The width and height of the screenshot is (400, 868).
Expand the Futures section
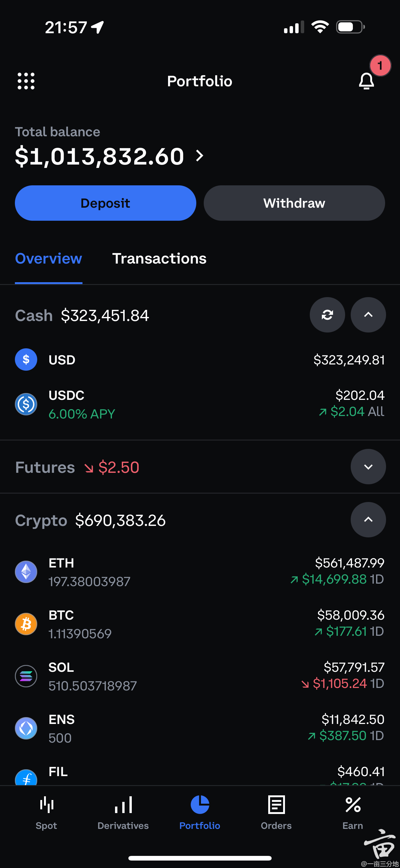368,467
